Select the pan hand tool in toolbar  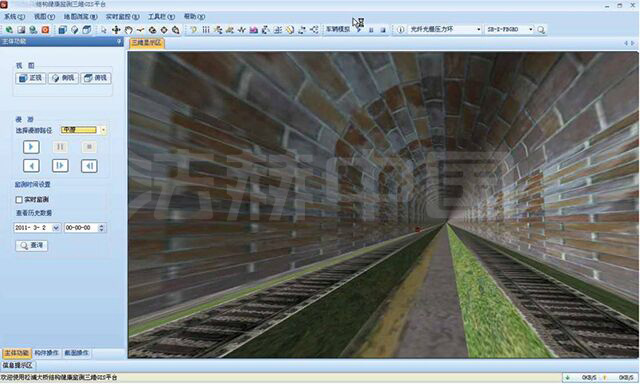[128, 30]
